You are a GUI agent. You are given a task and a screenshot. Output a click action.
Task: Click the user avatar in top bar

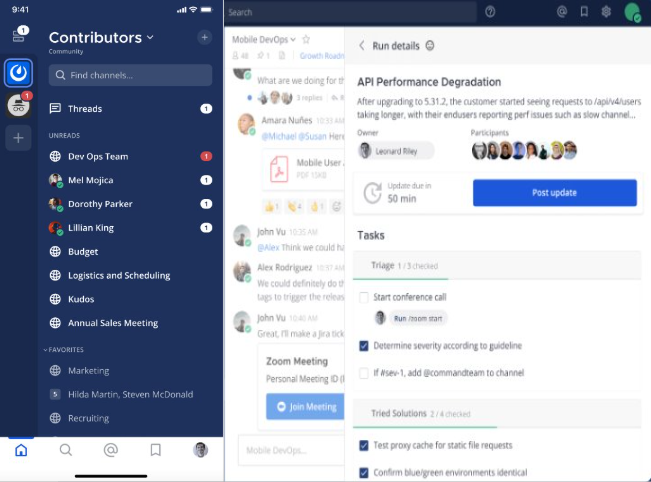[x=633, y=12]
